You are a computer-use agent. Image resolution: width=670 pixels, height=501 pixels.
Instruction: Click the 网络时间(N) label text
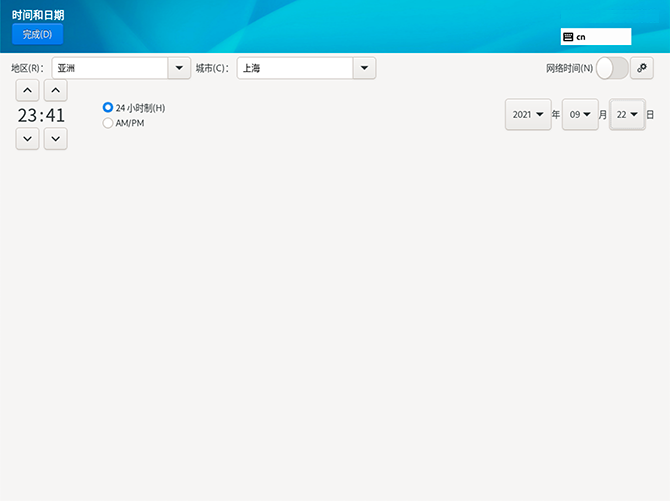(569, 69)
